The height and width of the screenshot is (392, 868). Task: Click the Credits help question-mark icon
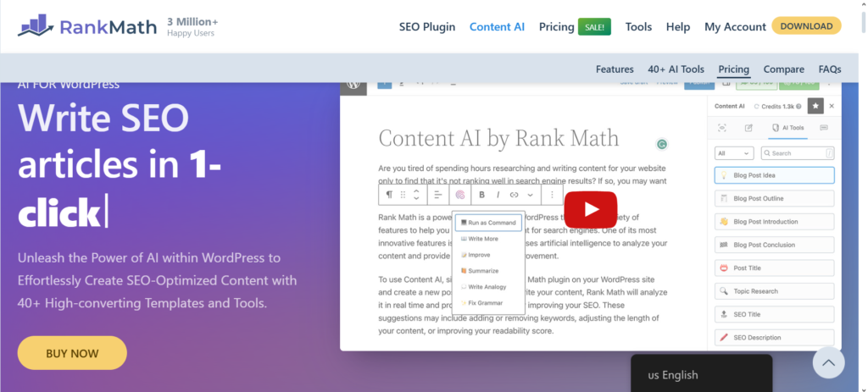798,106
